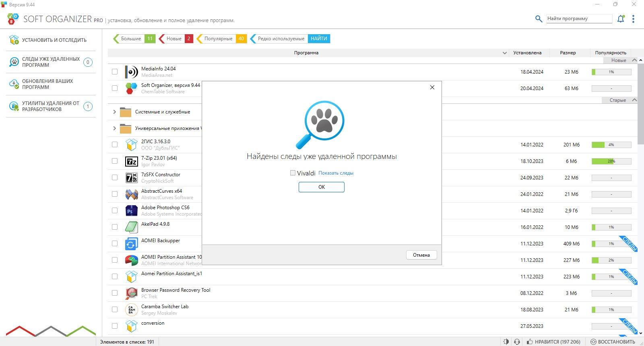Image resolution: width=644 pixels, height=346 pixels.
Task: Focus the Найти программу search field
Action: coord(579,19)
